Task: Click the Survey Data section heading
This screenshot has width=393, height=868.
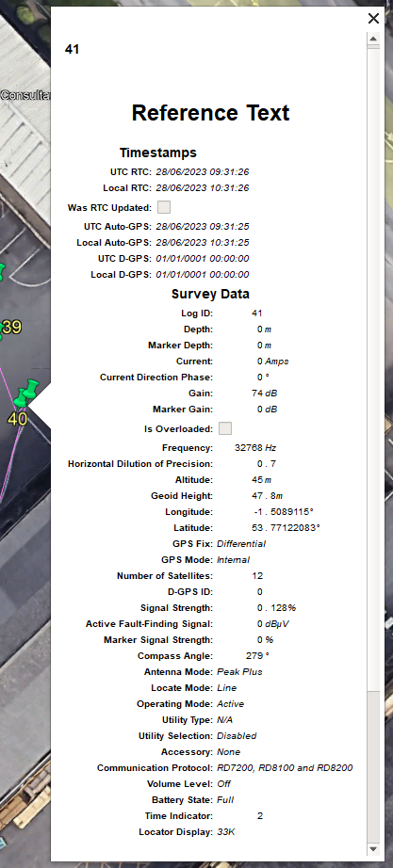Action: click(210, 294)
